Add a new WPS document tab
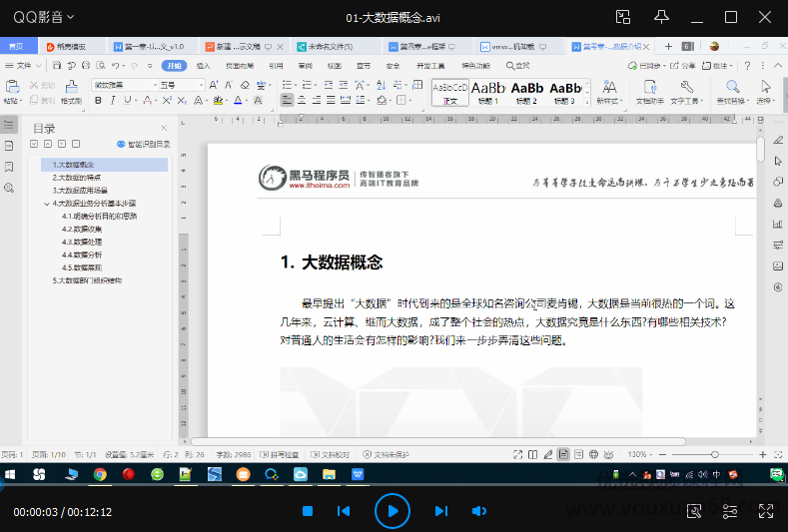Screen dimensions: 788x532 pyautogui.click(x=668, y=46)
